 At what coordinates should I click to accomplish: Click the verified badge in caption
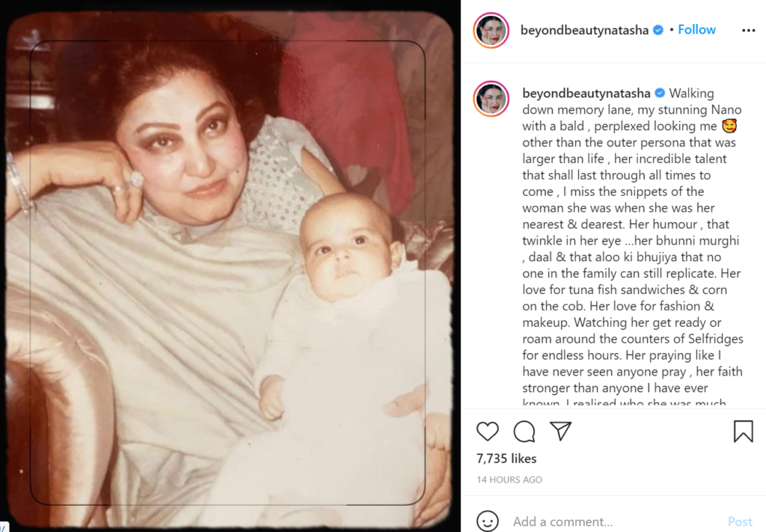(x=660, y=93)
